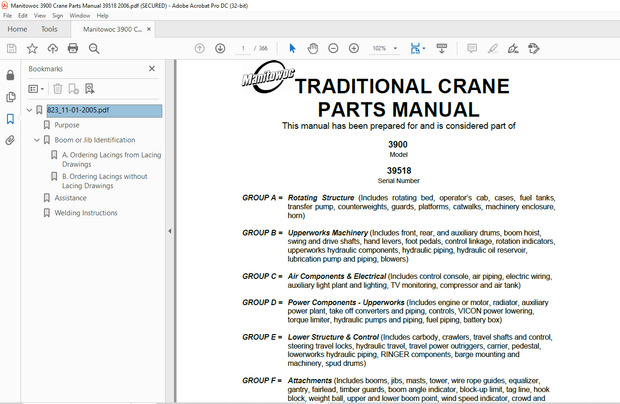Open the Fit page options tool
This screenshot has height=404, width=620.
click(415, 49)
